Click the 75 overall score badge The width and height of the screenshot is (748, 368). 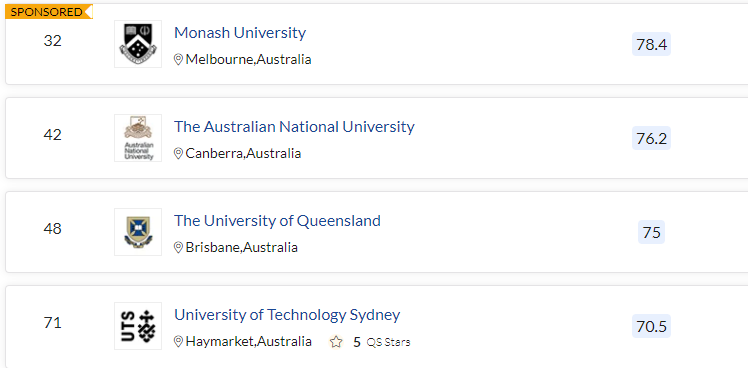[x=651, y=232]
